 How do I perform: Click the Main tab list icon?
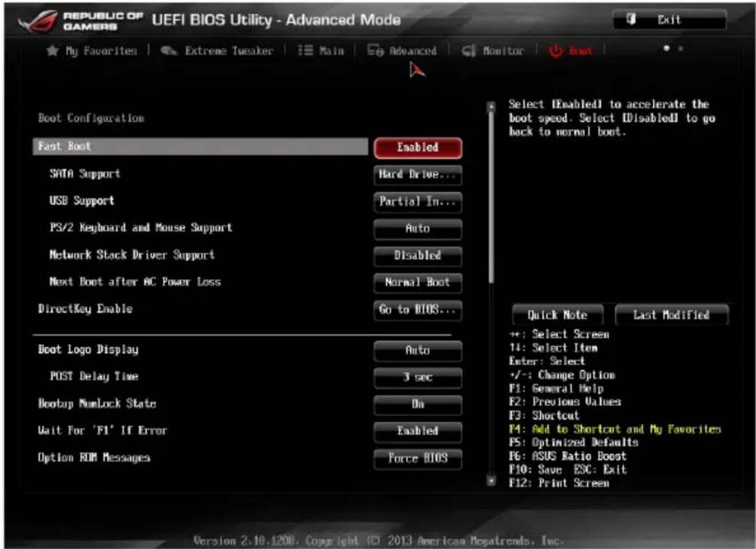[305, 50]
